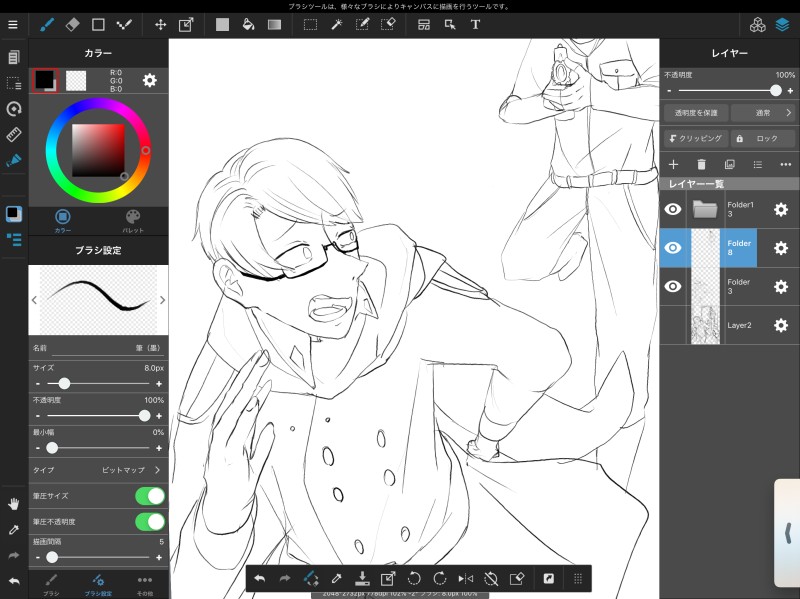Increase brush サイズ with plus
The height and width of the screenshot is (599, 800).
tap(159, 384)
